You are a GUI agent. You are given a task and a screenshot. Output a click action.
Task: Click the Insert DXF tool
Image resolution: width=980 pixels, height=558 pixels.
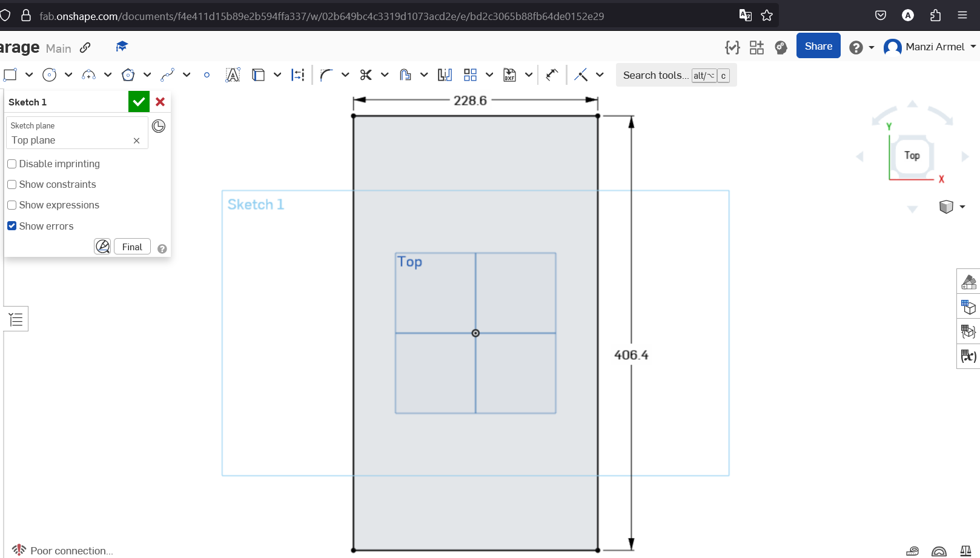pyautogui.click(x=510, y=75)
